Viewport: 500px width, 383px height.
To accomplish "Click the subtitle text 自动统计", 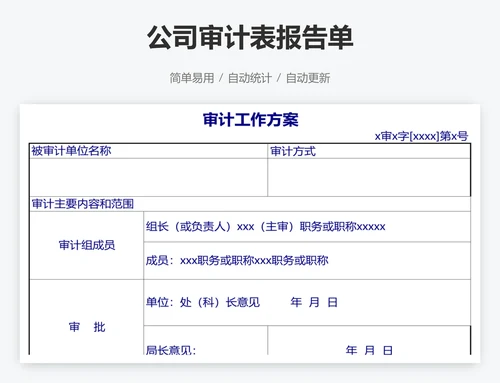I will (x=250, y=78).
